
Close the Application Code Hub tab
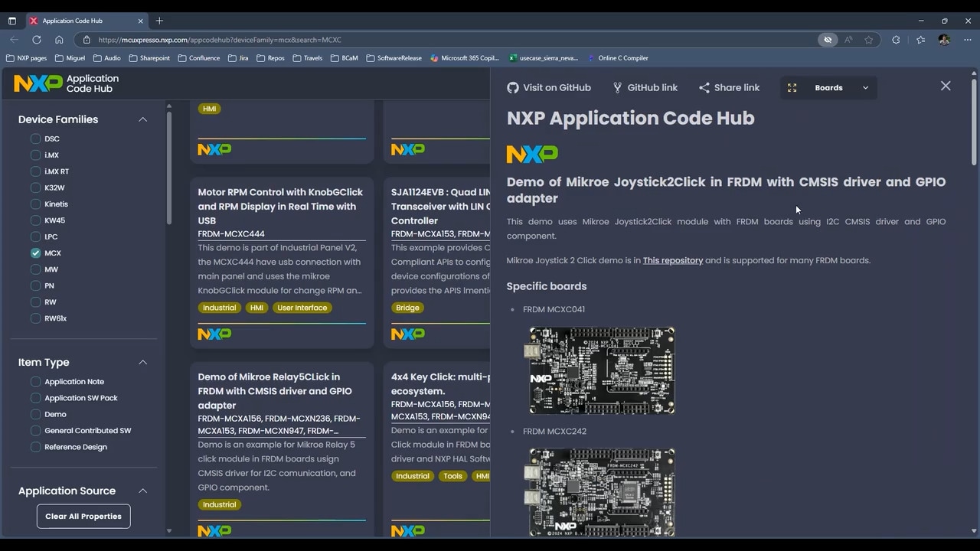pos(141,21)
